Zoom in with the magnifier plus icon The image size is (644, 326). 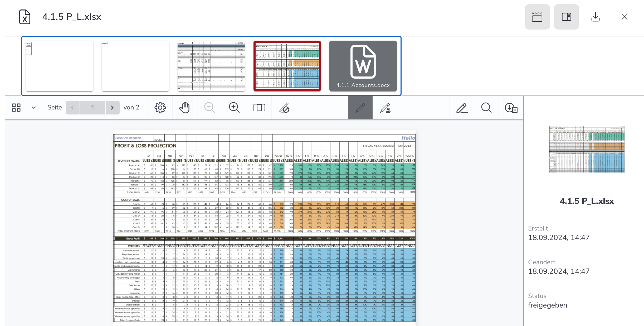(234, 108)
